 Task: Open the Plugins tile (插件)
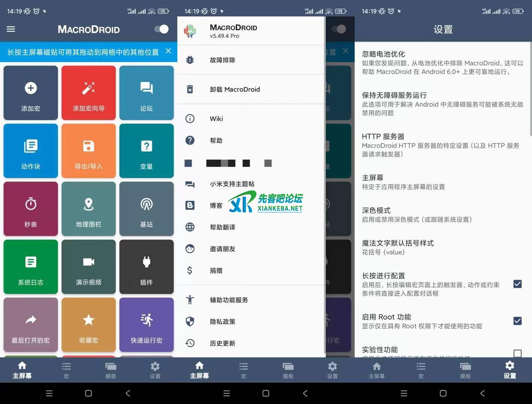[x=146, y=267]
